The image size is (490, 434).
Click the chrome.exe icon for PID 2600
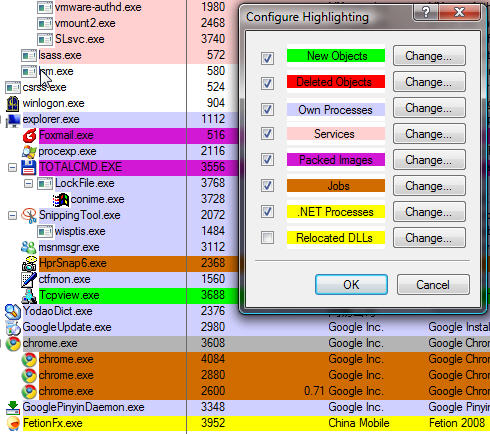click(x=29, y=392)
